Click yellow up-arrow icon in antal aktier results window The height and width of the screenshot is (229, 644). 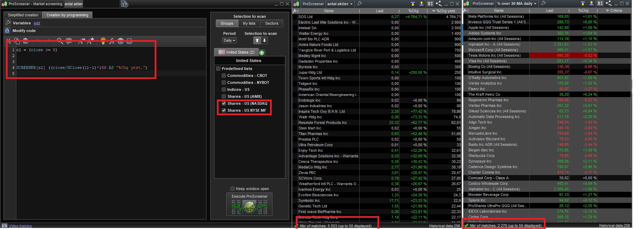(x=421, y=3)
